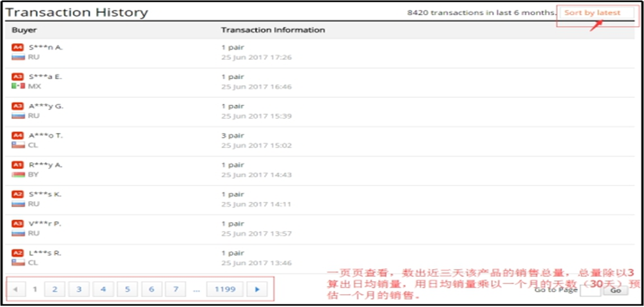644x307 pixels.
Task: Click the Mexico flag under S***a E.
Action: point(18,86)
